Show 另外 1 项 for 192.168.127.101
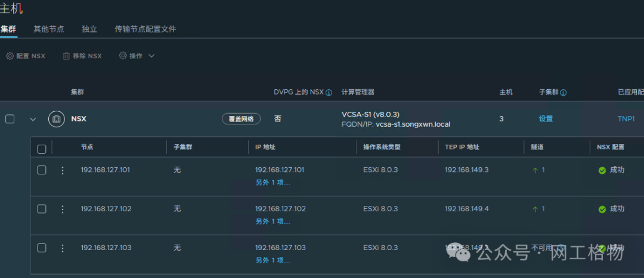644x278 pixels. click(x=273, y=183)
